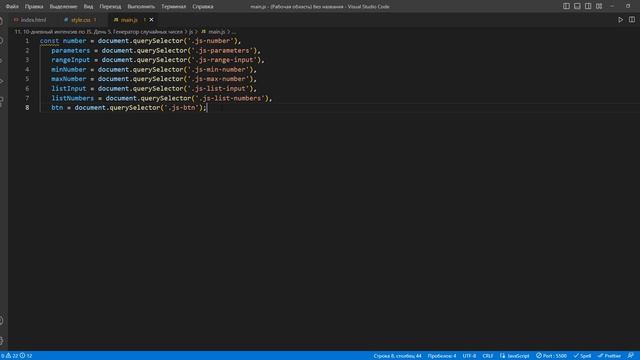This screenshot has width=640, height=360.
Task: Open errors and warnings status indicator
Action: coord(17,356)
